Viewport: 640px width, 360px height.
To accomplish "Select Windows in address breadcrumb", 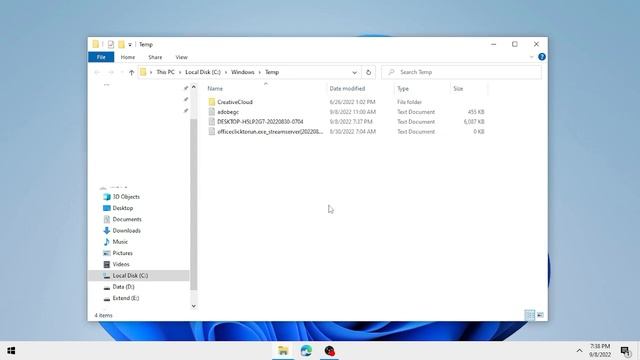I will pos(243,72).
